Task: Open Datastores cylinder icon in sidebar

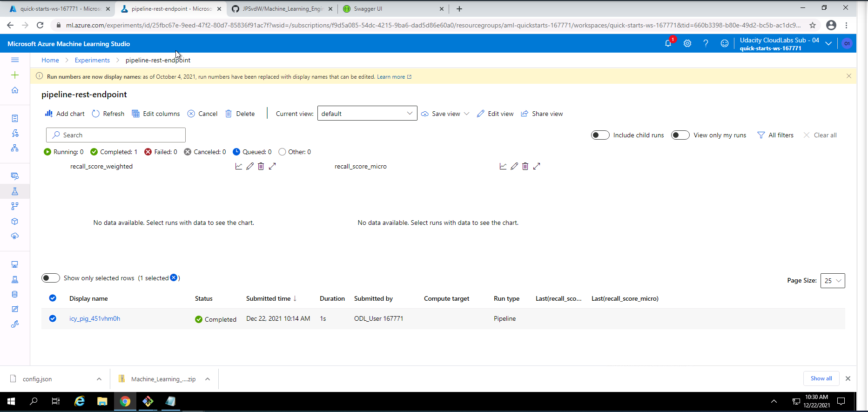Action: click(x=15, y=294)
